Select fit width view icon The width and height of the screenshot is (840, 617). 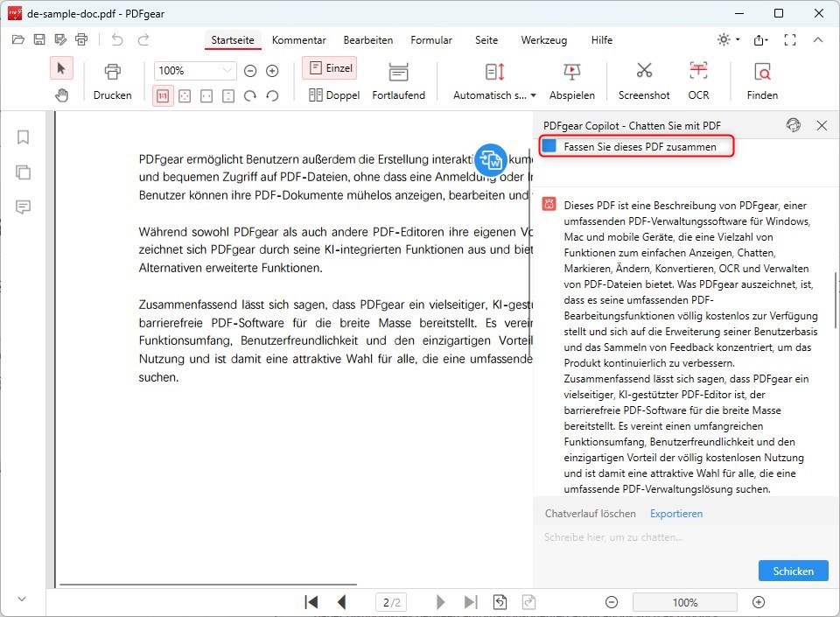click(206, 96)
